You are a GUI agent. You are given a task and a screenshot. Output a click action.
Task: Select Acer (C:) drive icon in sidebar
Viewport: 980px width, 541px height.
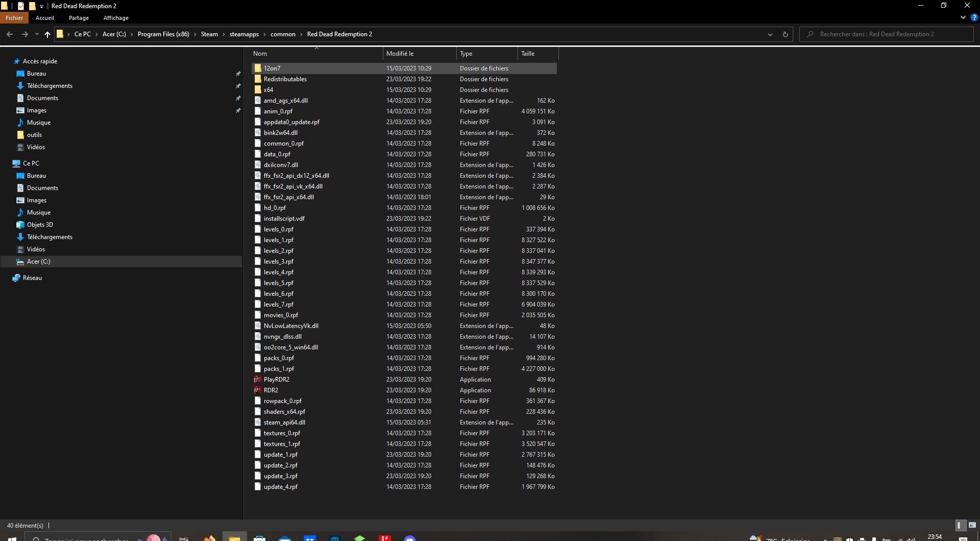point(20,262)
